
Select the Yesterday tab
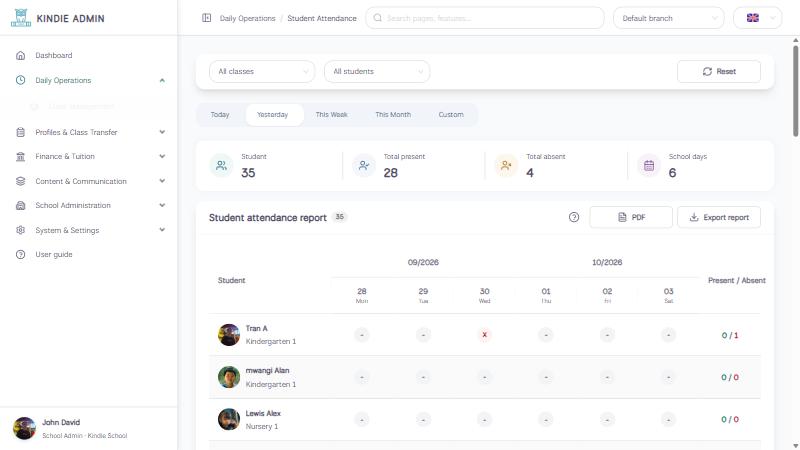[272, 115]
